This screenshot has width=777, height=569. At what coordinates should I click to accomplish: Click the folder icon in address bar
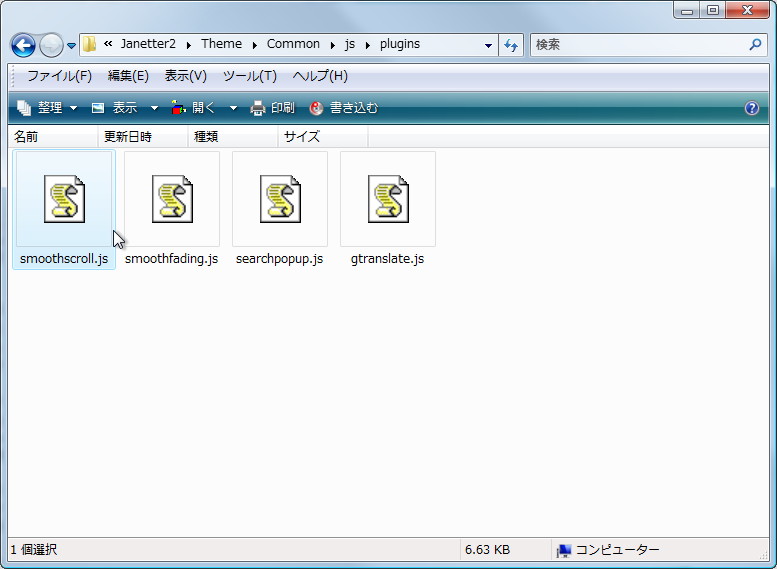click(90, 44)
